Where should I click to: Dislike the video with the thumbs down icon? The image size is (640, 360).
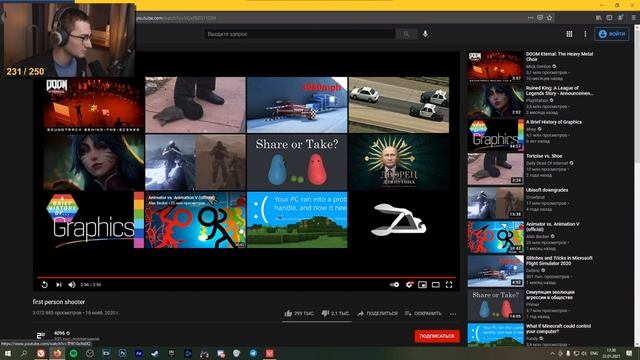[325, 313]
